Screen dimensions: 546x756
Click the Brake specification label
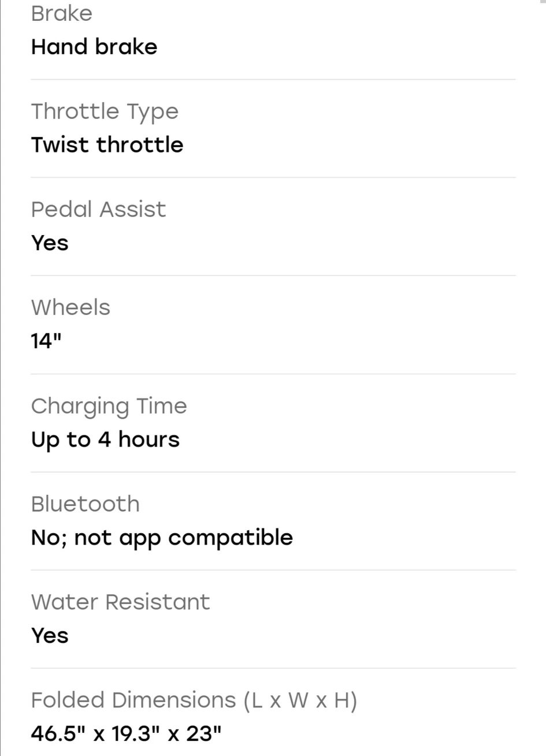(x=62, y=13)
